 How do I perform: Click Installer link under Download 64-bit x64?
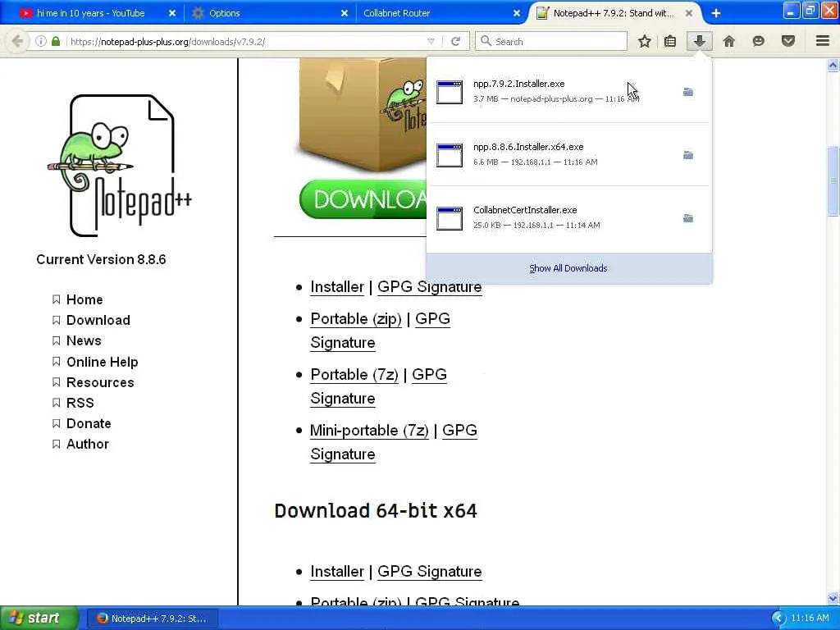337,572
